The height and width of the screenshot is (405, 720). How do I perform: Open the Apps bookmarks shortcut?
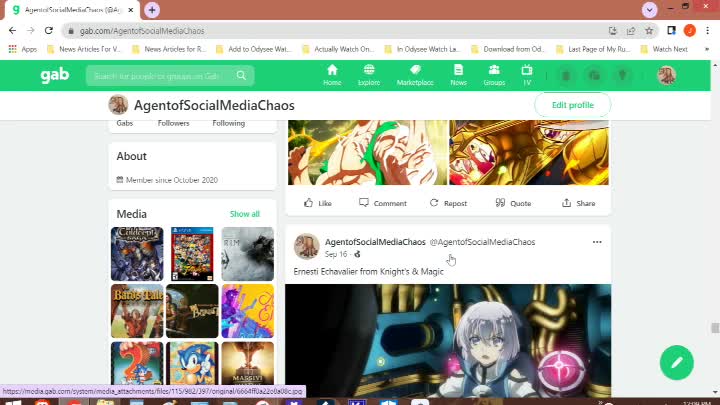click(x=22, y=49)
